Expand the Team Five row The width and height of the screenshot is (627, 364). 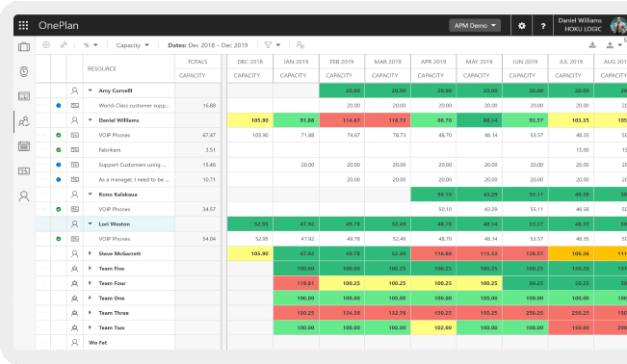click(x=90, y=269)
